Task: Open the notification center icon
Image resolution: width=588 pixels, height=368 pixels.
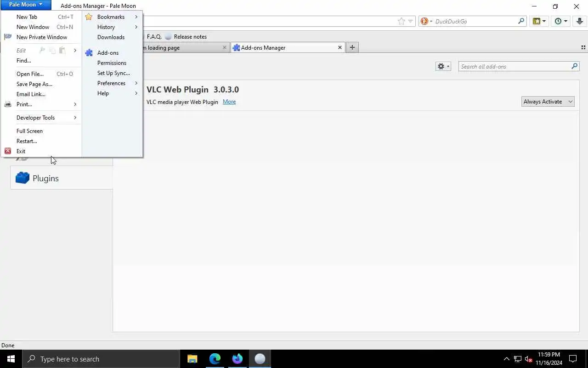Action: (573, 359)
